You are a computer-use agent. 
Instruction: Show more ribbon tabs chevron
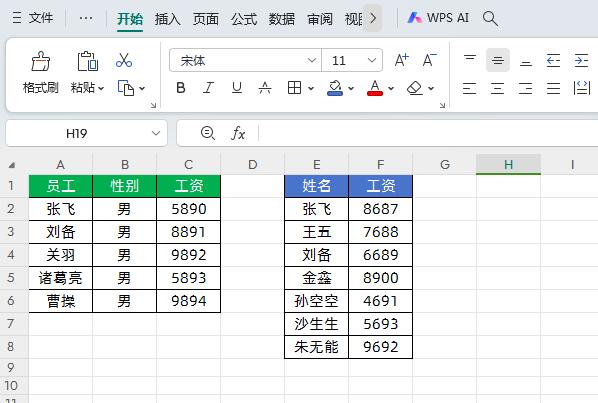click(x=373, y=18)
